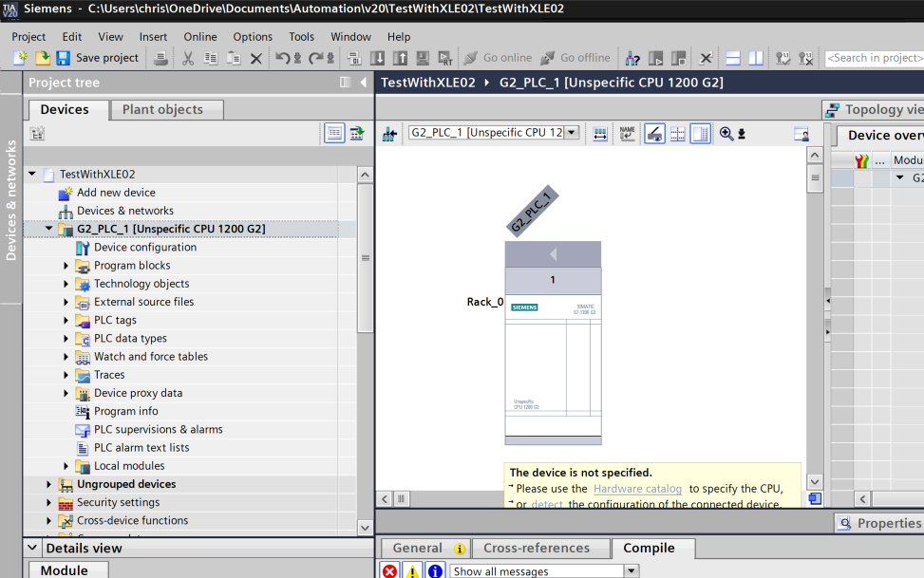924x578 pixels.
Task: Open the Online menu
Action: point(200,36)
